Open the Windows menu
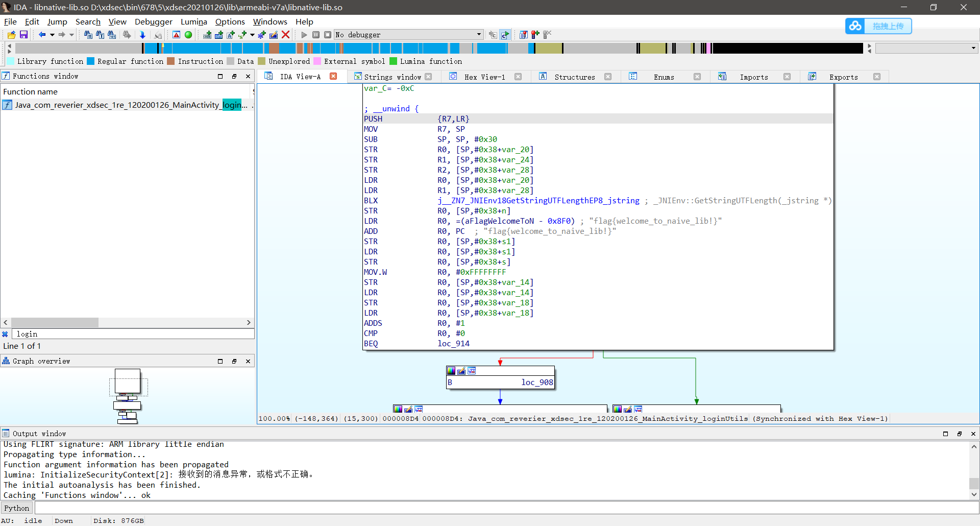This screenshot has height=526, width=980. [270, 21]
